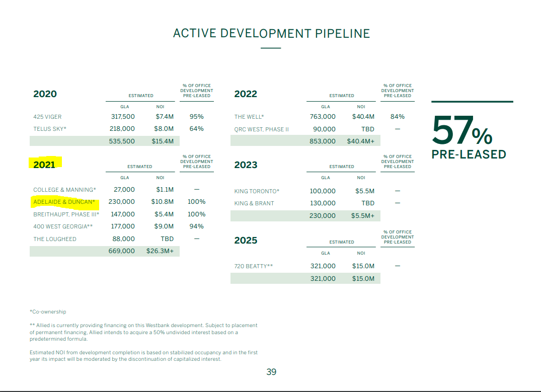Image resolution: width=541 pixels, height=392 pixels.
Task: Click the King & Brant row label
Action: (254, 204)
